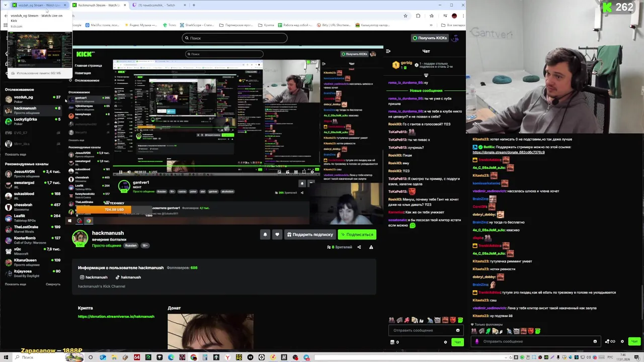Expand recommended channels with Показать еще
The height and width of the screenshot is (362, 644).
point(16,284)
